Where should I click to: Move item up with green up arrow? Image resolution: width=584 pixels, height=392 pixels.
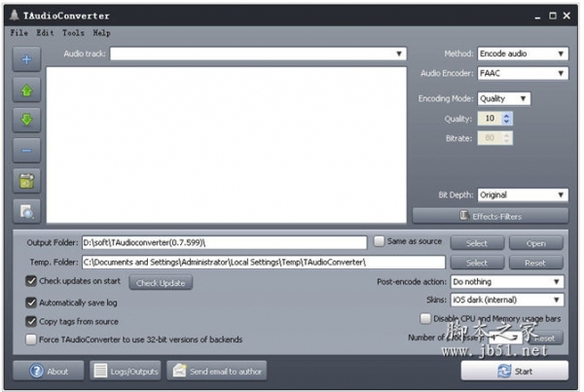click(26, 90)
